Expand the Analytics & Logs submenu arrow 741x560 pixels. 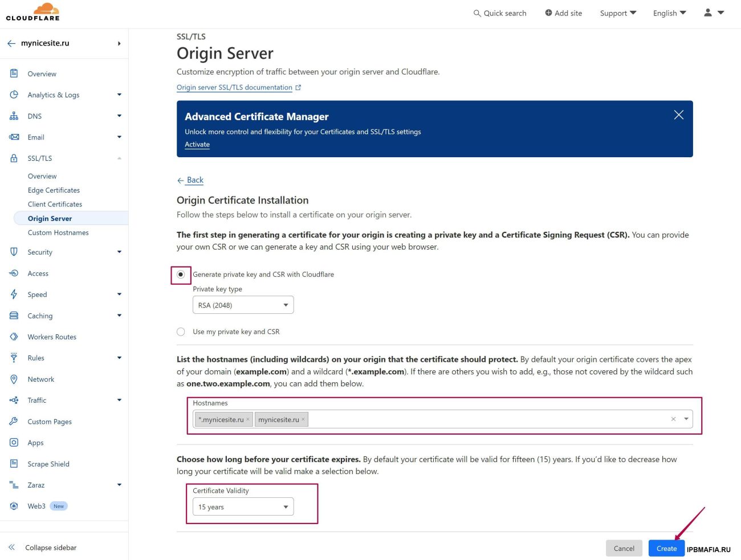click(119, 95)
